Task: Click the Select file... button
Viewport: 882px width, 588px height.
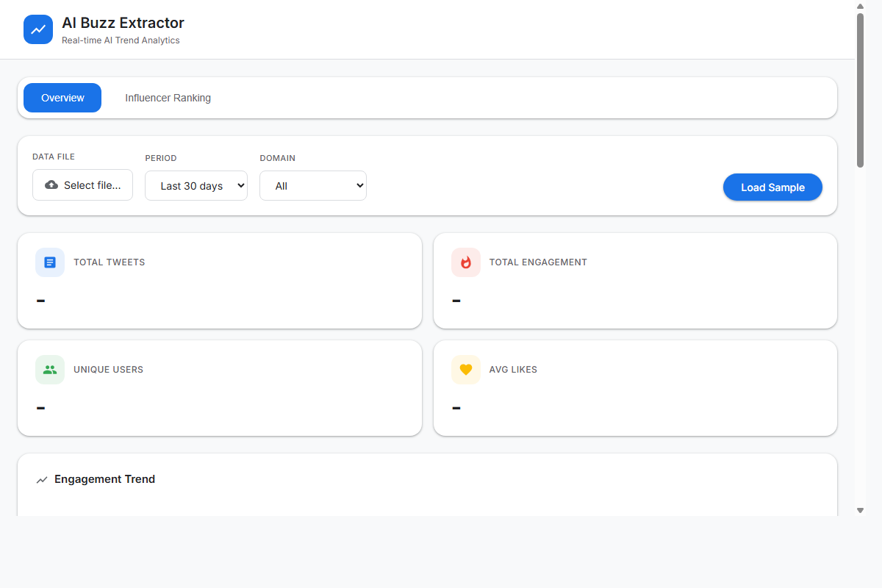Action: [82, 185]
